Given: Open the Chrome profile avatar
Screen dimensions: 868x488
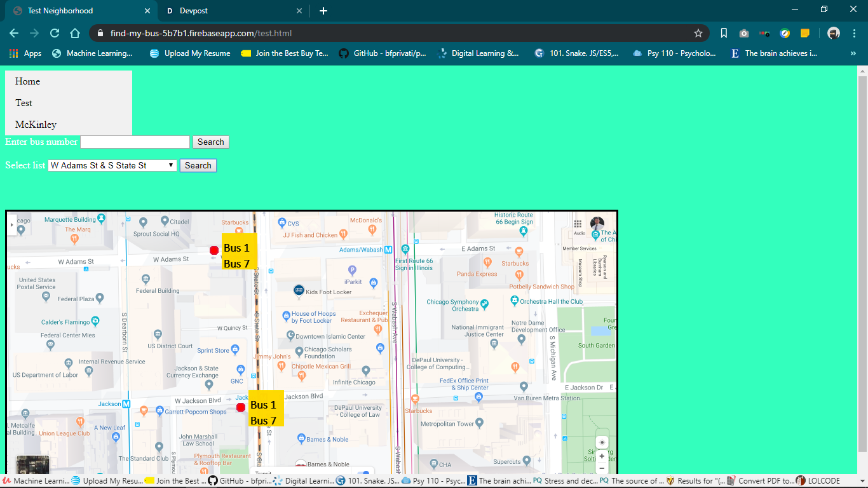Looking at the screenshot, I should (x=834, y=33).
